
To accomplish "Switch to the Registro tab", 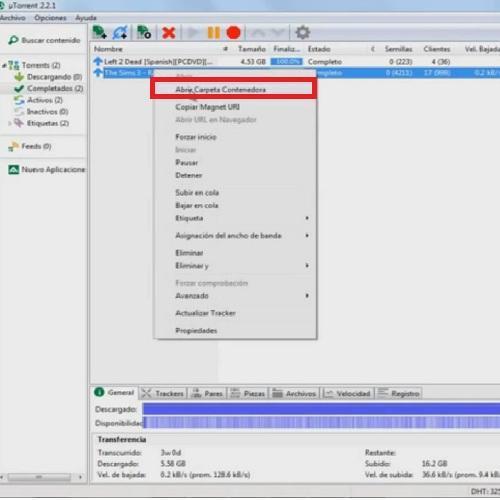I will (399, 393).
